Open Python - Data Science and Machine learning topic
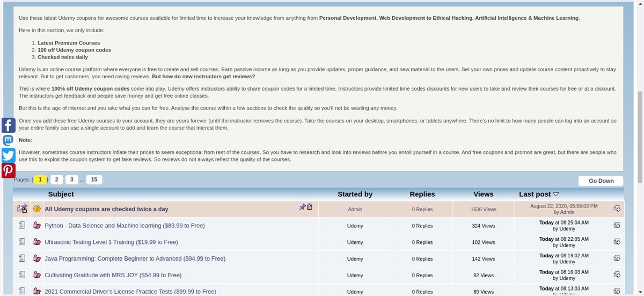The width and height of the screenshot is (644, 296). (x=125, y=226)
